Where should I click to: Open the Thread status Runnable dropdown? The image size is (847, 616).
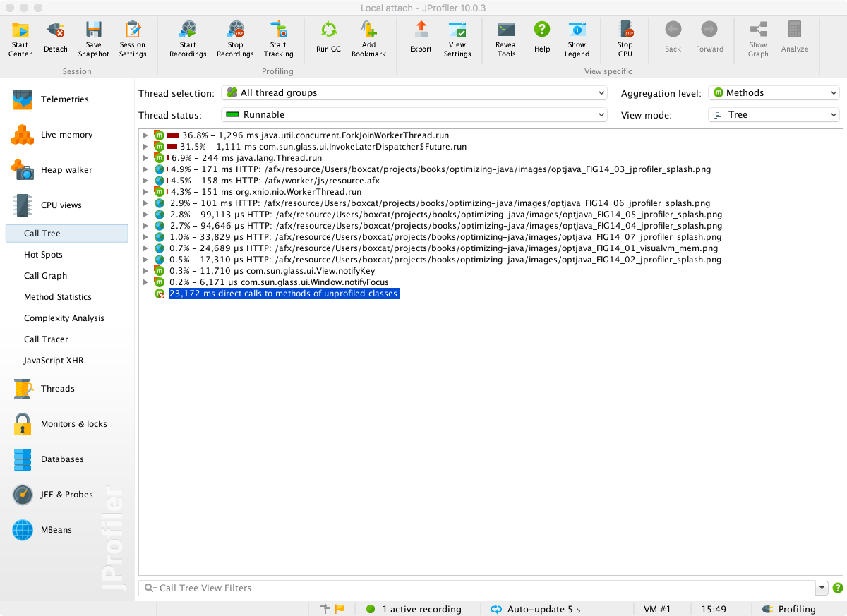pyautogui.click(x=414, y=115)
